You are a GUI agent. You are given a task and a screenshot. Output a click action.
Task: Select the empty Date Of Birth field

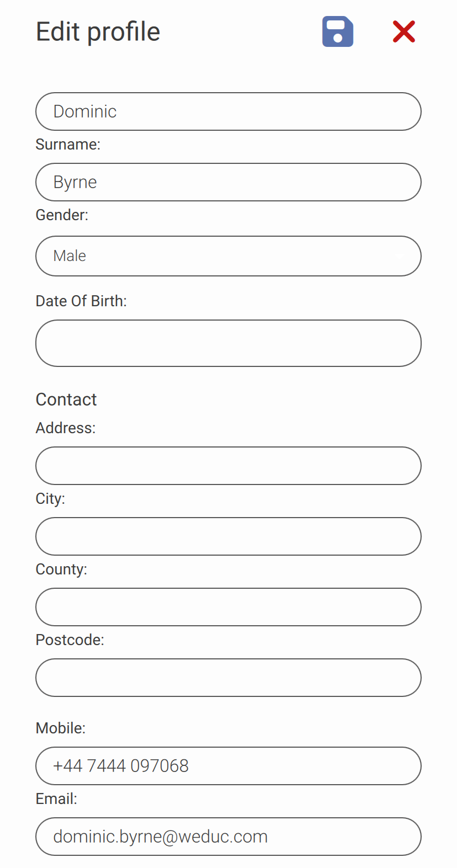(x=228, y=343)
